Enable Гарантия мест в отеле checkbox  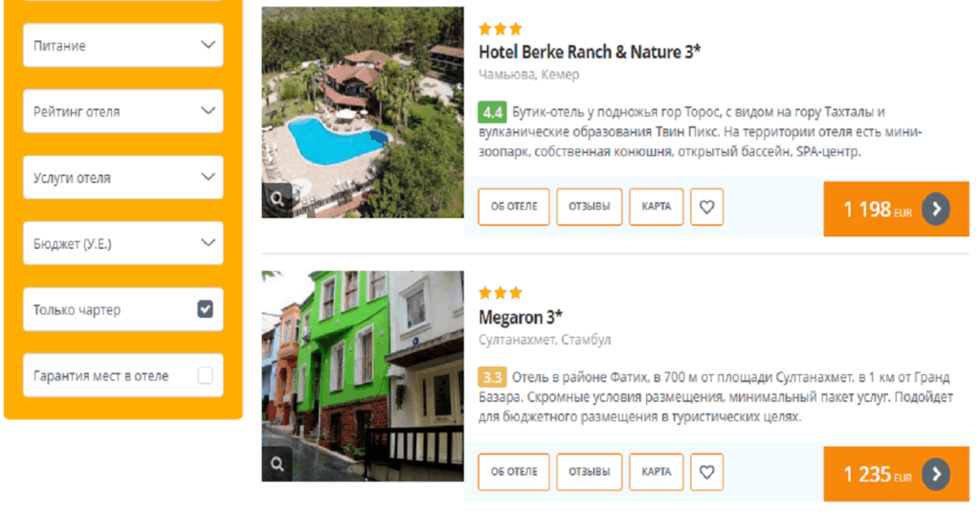(205, 375)
